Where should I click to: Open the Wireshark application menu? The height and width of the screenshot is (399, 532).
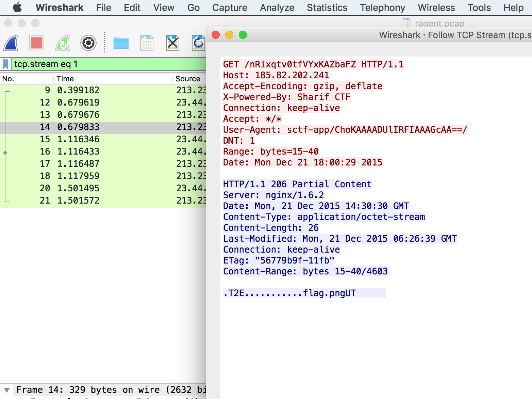(x=60, y=7)
